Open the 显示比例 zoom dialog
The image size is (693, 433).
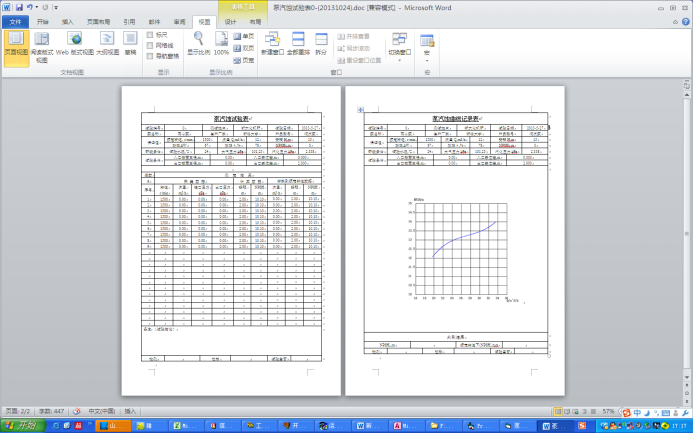(198, 43)
